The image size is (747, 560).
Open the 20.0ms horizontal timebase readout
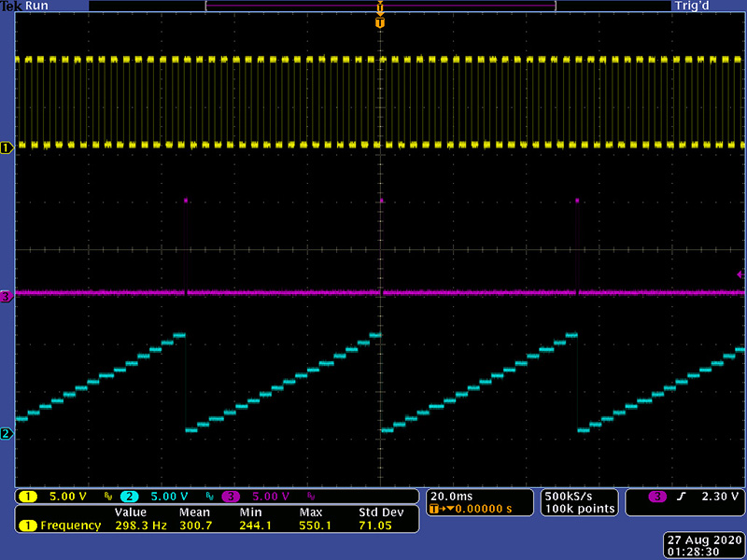click(x=452, y=495)
